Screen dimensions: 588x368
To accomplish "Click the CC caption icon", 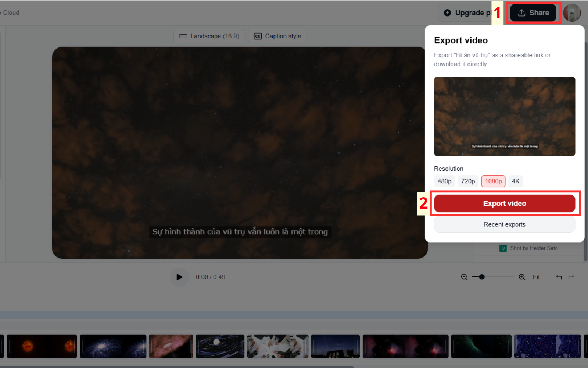I will click(258, 36).
